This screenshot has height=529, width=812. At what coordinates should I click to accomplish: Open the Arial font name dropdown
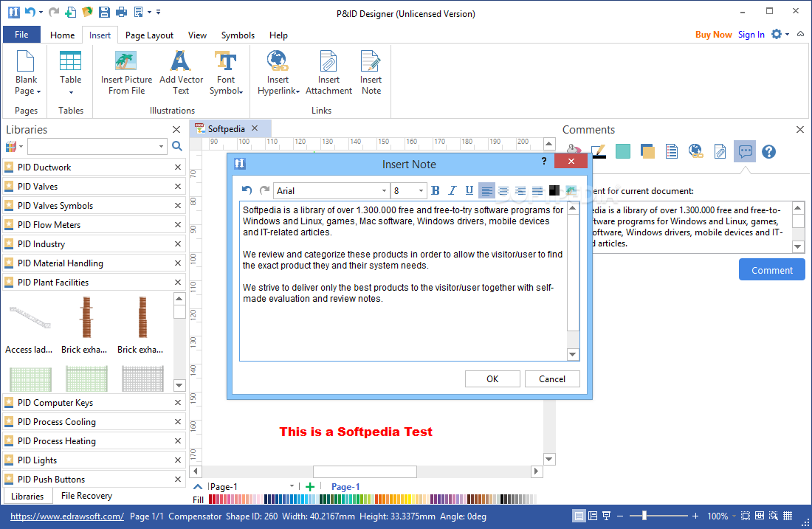(x=384, y=191)
